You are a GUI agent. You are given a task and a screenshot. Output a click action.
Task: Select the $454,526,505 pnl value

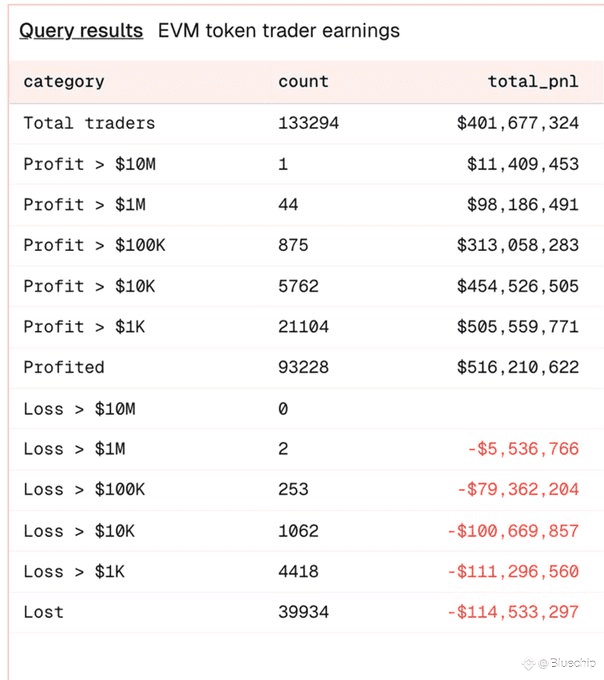click(517, 287)
